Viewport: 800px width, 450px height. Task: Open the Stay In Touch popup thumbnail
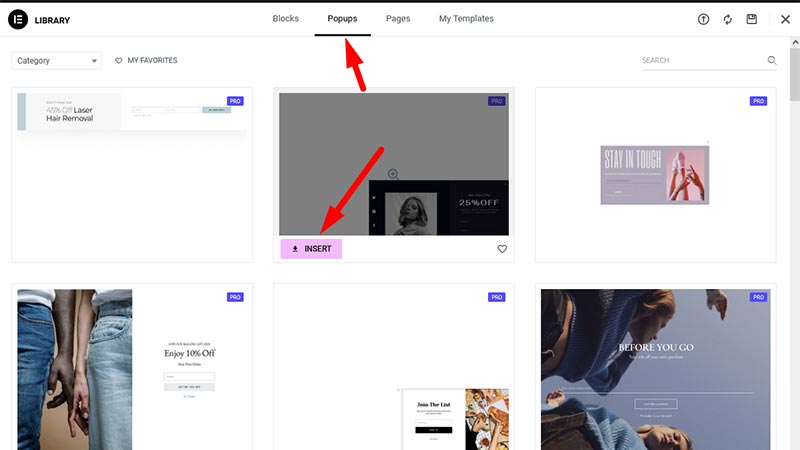[656, 174]
